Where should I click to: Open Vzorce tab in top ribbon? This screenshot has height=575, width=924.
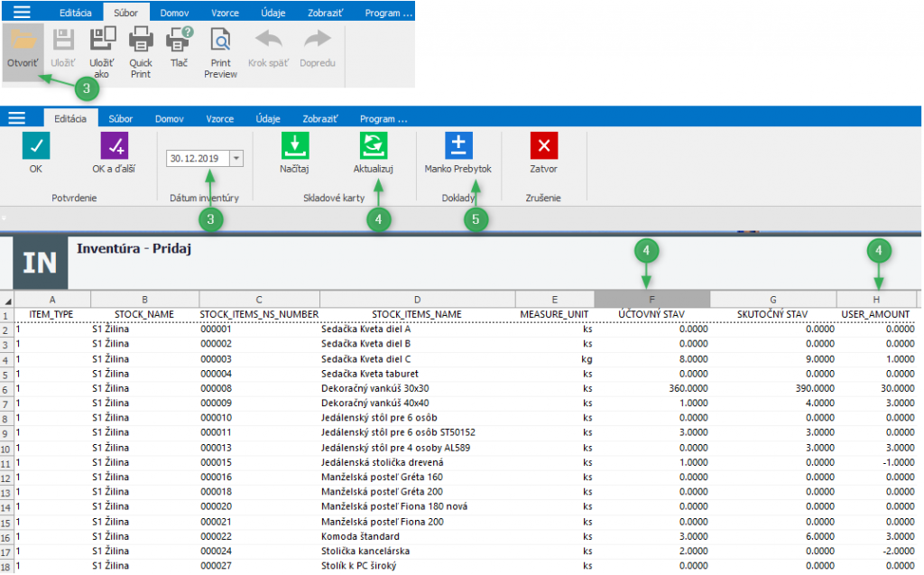225,13
